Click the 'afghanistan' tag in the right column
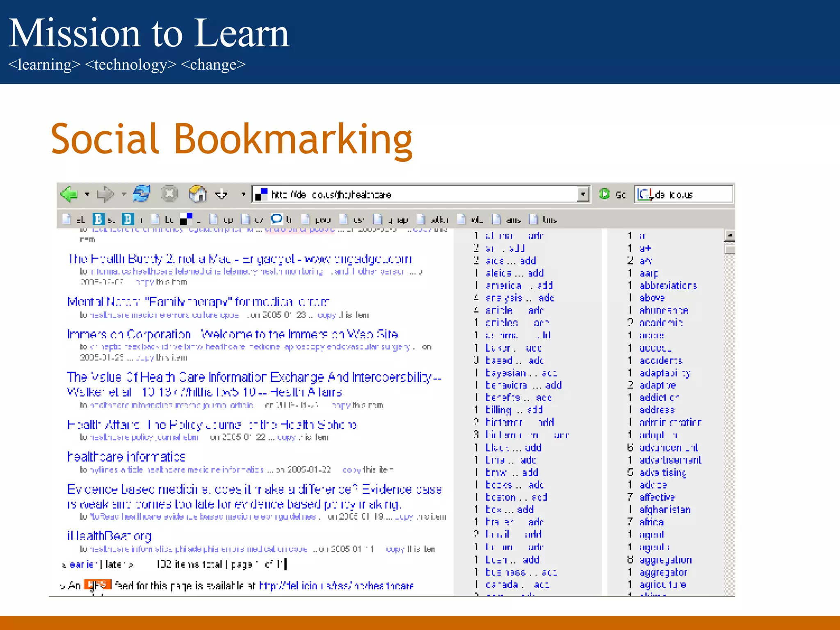 [665, 510]
